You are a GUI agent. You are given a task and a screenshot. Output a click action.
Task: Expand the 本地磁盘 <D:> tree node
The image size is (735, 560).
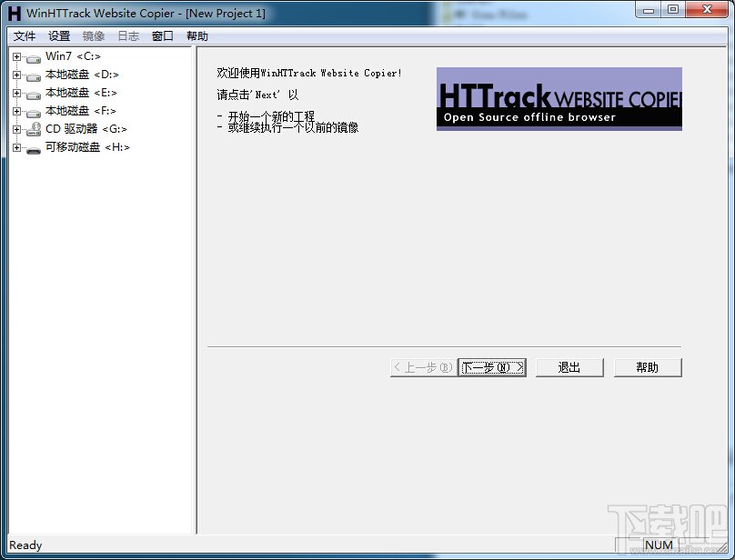coord(17,75)
